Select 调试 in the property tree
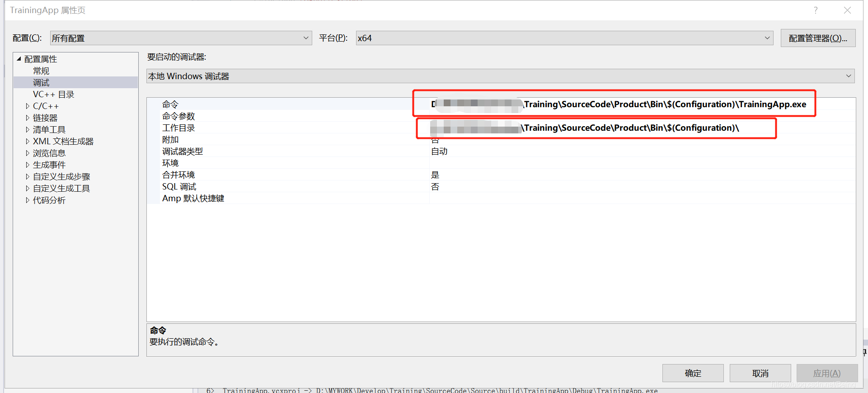The image size is (868, 393). pyautogui.click(x=41, y=82)
